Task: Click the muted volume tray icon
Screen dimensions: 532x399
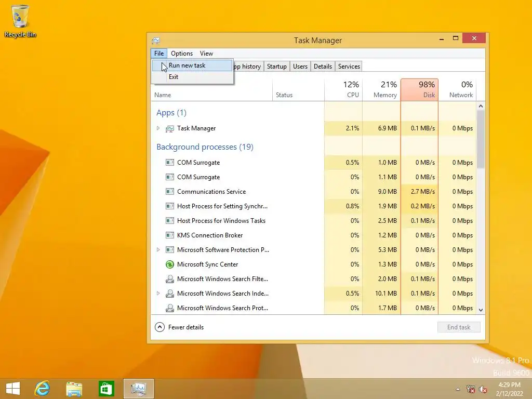Action: [x=483, y=389]
